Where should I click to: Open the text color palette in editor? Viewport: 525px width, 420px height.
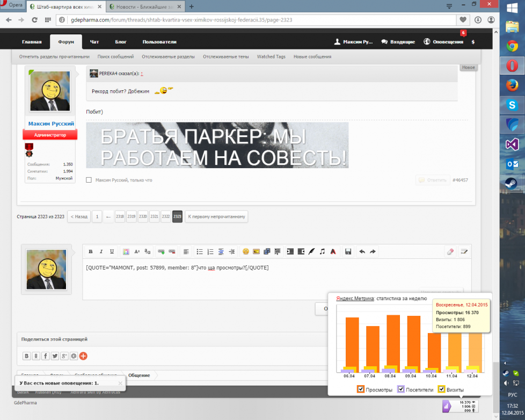pos(126,251)
